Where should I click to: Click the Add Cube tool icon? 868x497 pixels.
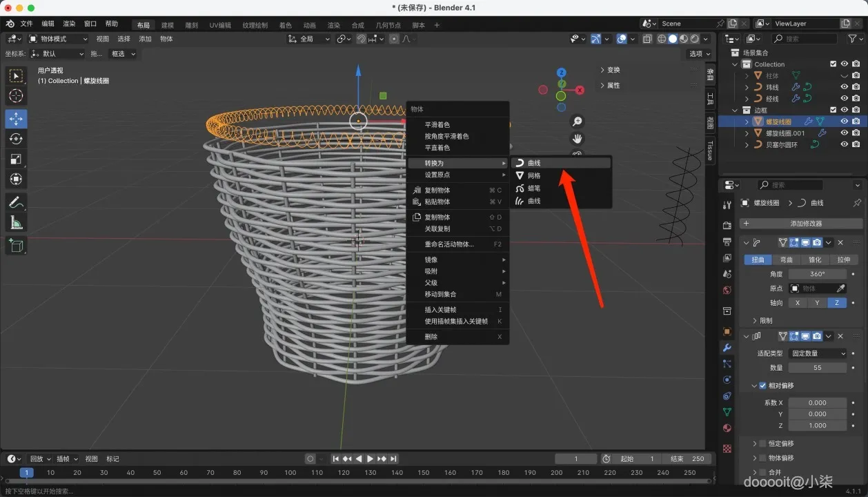tap(16, 245)
